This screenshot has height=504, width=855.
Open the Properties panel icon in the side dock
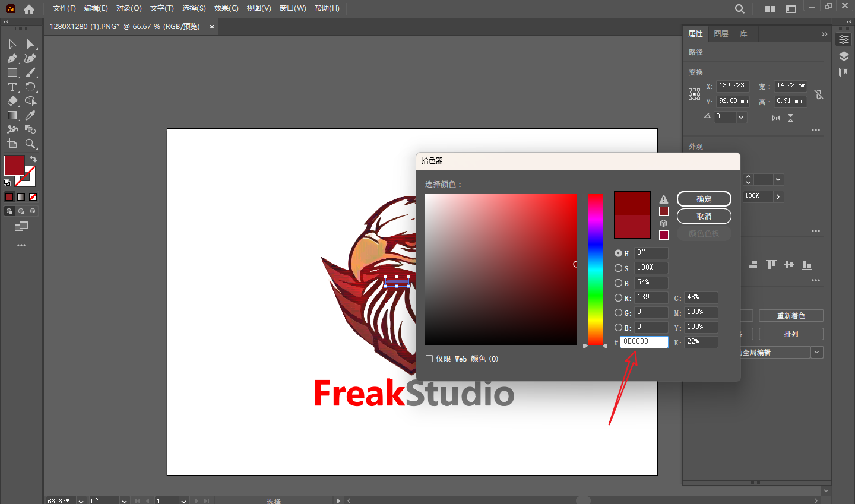pos(844,40)
